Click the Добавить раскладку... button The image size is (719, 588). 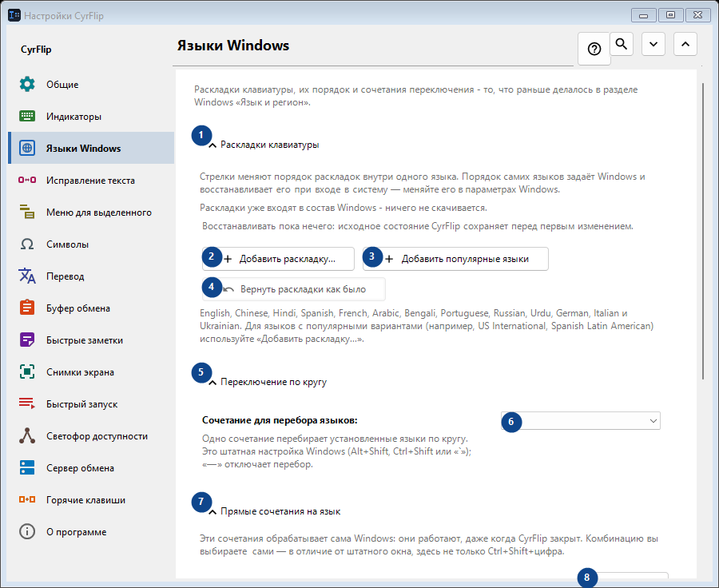278,259
